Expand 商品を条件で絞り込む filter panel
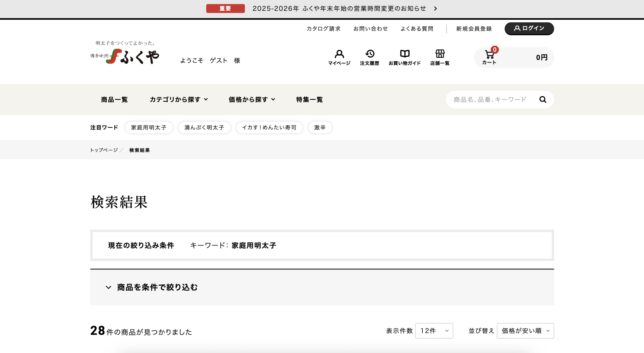Screen dimensions: 644x353 [152, 287]
